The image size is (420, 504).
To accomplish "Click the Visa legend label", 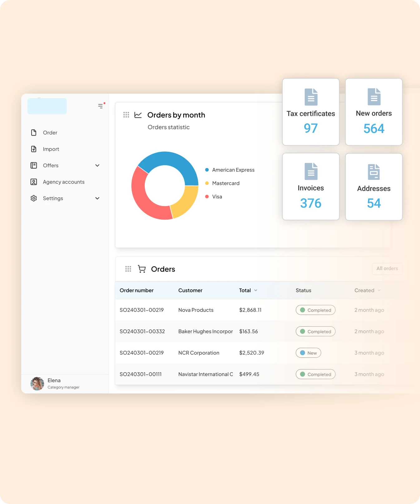I will [217, 197].
